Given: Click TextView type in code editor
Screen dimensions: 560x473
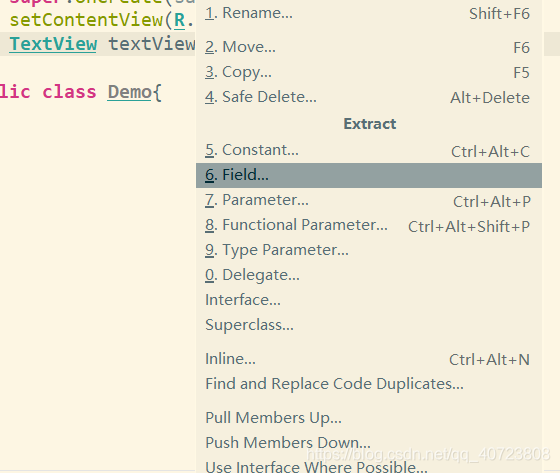Looking at the screenshot, I should (53, 44).
